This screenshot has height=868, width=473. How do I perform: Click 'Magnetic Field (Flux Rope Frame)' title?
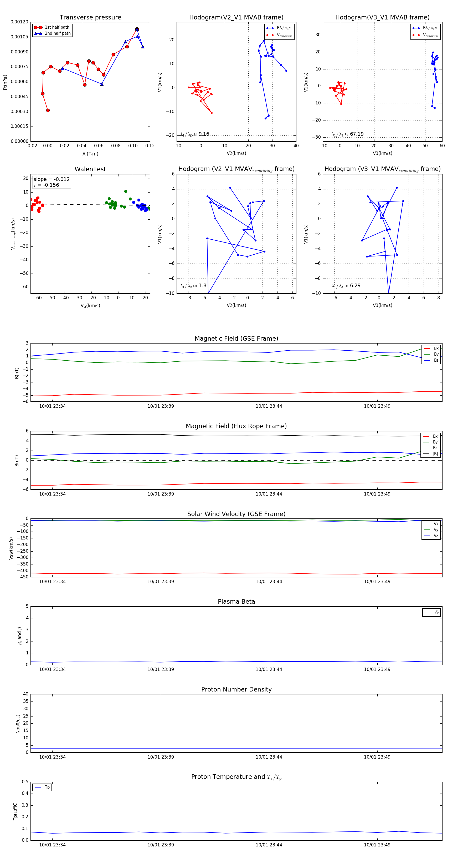(236, 426)
